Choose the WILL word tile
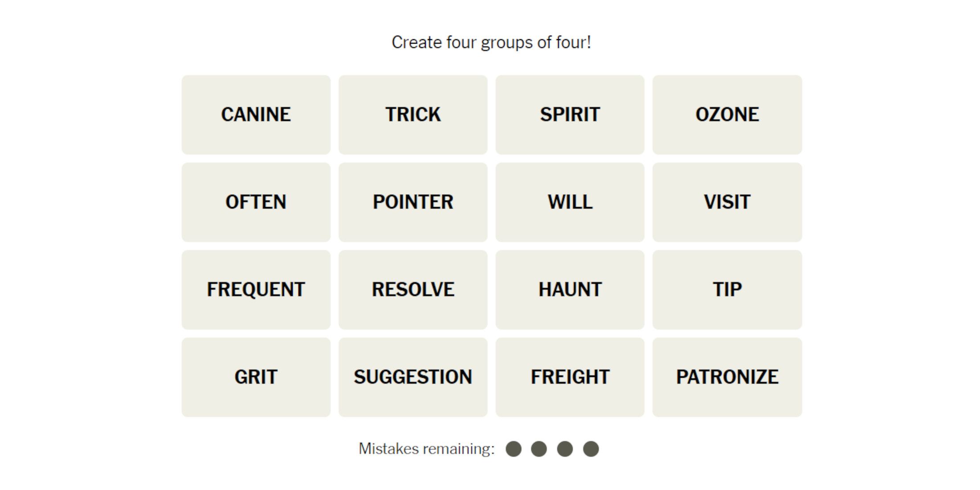The image size is (980, 490). tap(570, 202)
